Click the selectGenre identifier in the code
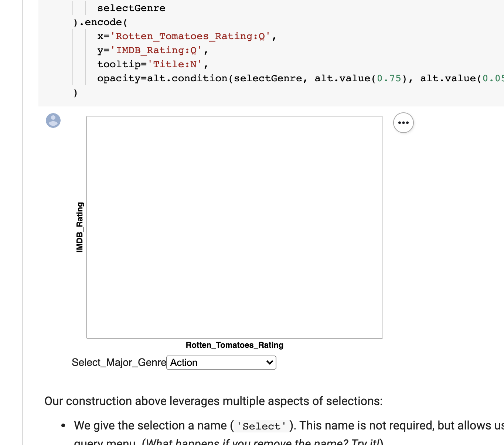Screen dimensions: 504x445 coord(131,8)
